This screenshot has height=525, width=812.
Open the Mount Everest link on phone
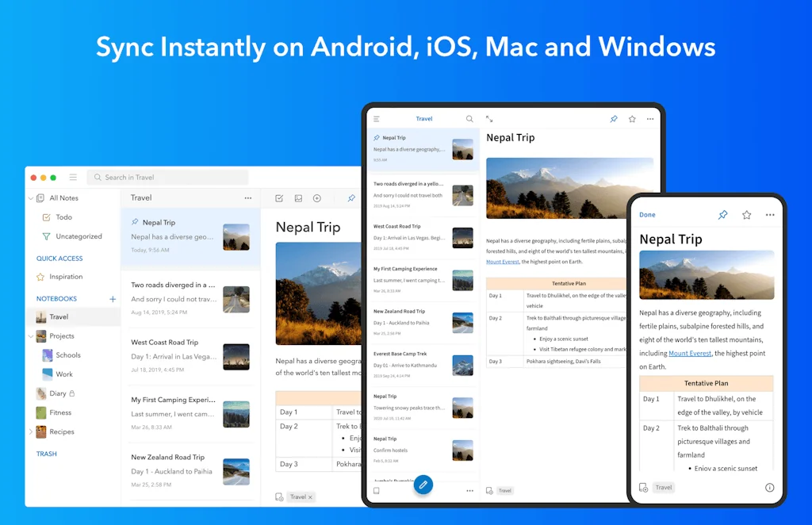pyautogui.click(x=689, y=354)
